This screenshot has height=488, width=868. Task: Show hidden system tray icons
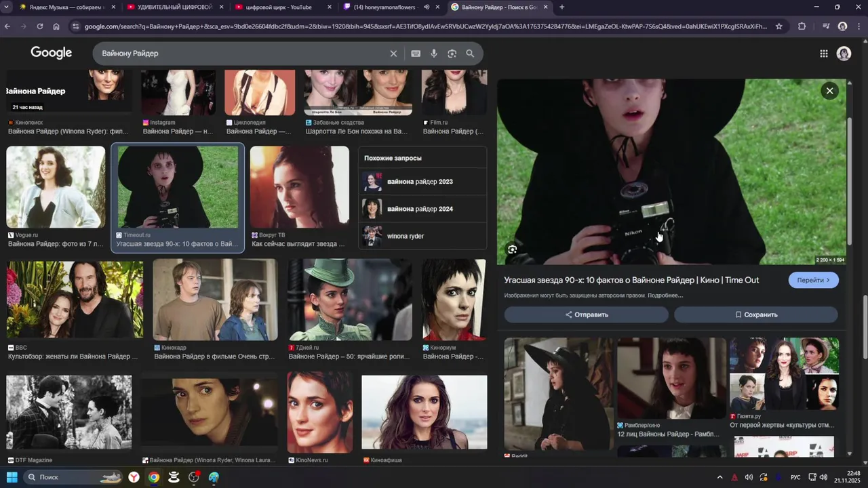pyautogui.click(x=719, y=477)
